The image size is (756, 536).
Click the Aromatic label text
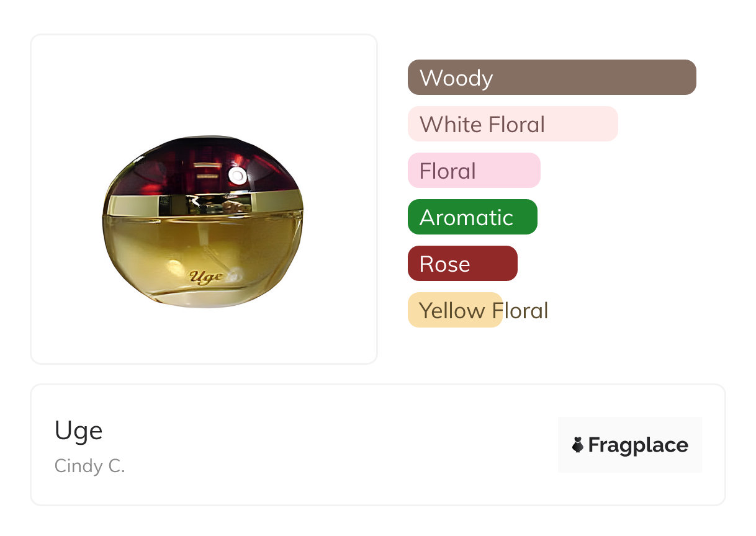tap(466, 218)
